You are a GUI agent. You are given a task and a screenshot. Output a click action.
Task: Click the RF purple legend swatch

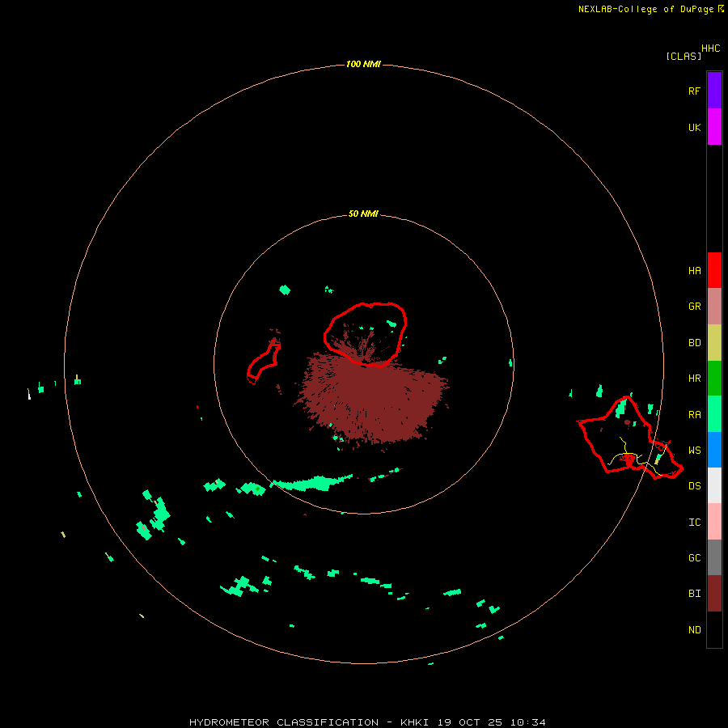pos(714,90)
